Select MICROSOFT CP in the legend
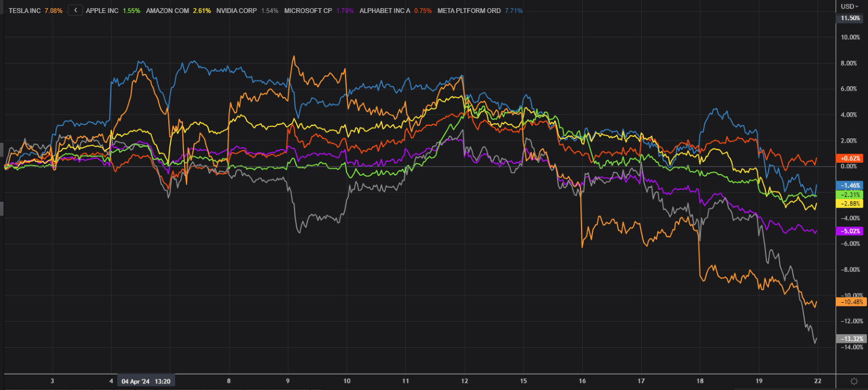Viewport: 868px width, 390px height. [308, 11]
